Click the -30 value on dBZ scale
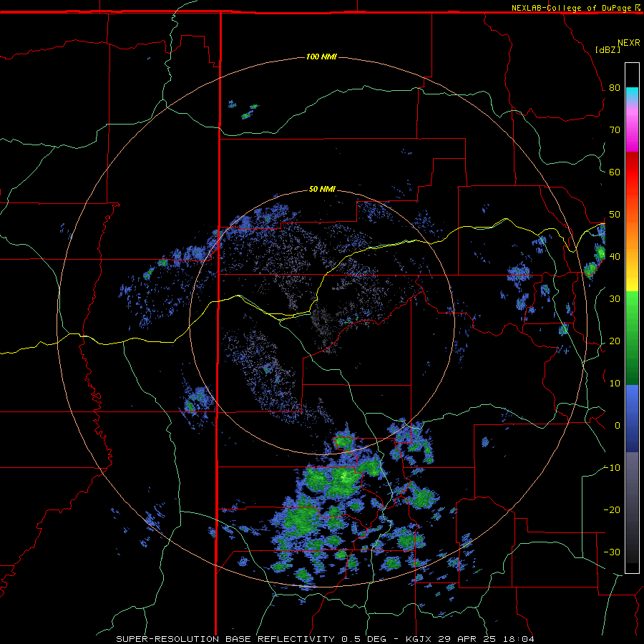Viewport: 644px width, 644px height. tap(612, 552)
